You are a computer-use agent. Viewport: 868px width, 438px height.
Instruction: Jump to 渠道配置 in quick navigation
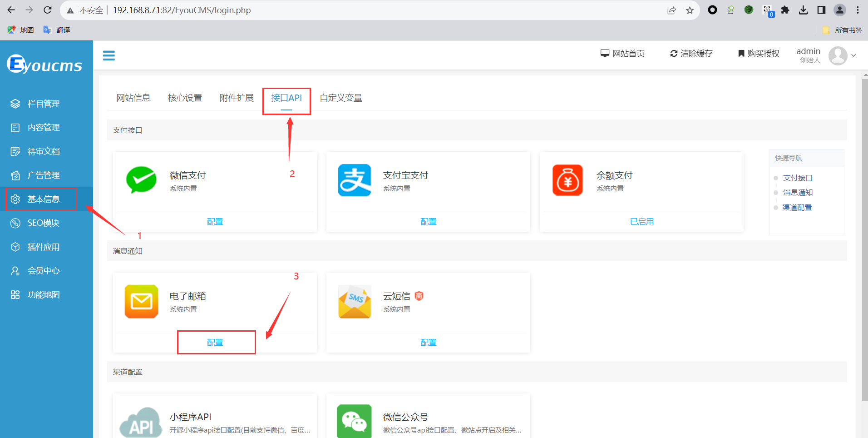pos(797,208)
